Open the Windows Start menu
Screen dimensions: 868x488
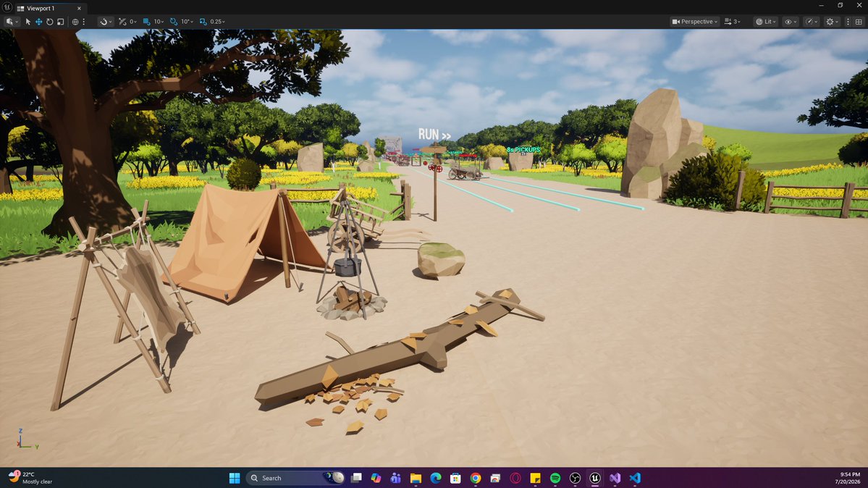(x=235, y=478)
